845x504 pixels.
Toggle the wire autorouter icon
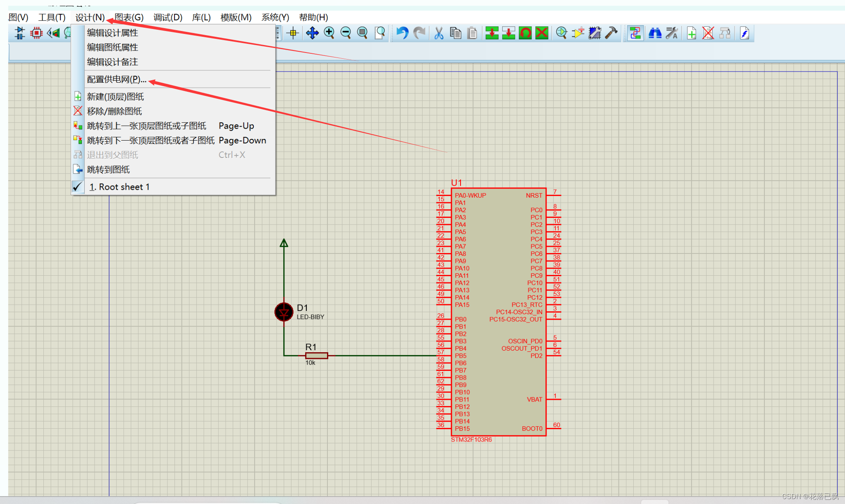635,33
